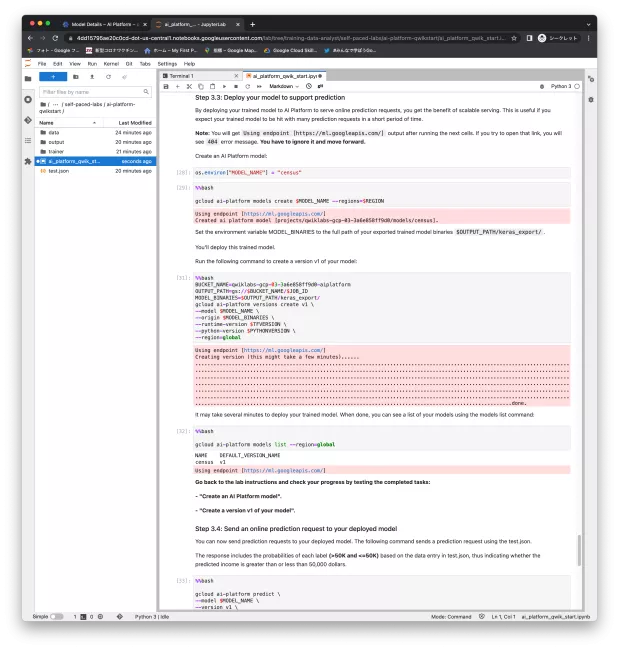Click the ml.googleapis.com link in models list output
This screenshot has height=650, width=619.
pyautogui.click(x=283, y=471)
